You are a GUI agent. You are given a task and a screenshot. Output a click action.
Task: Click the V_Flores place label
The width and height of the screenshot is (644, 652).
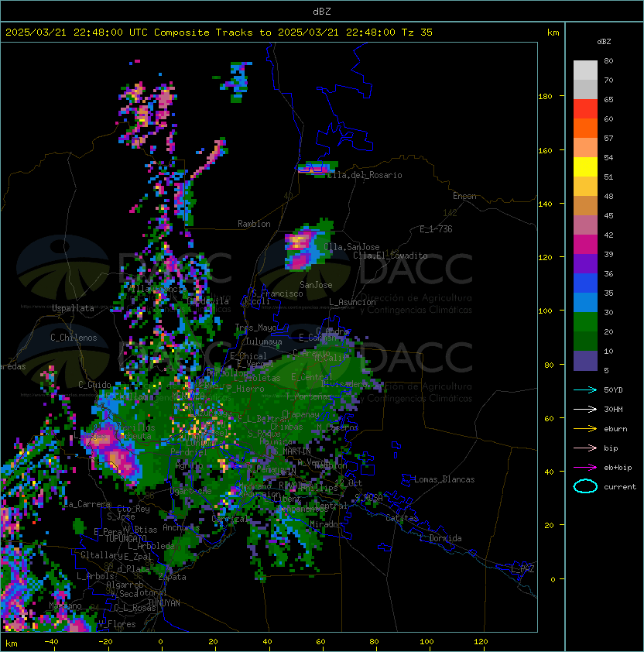click(117, 624)
